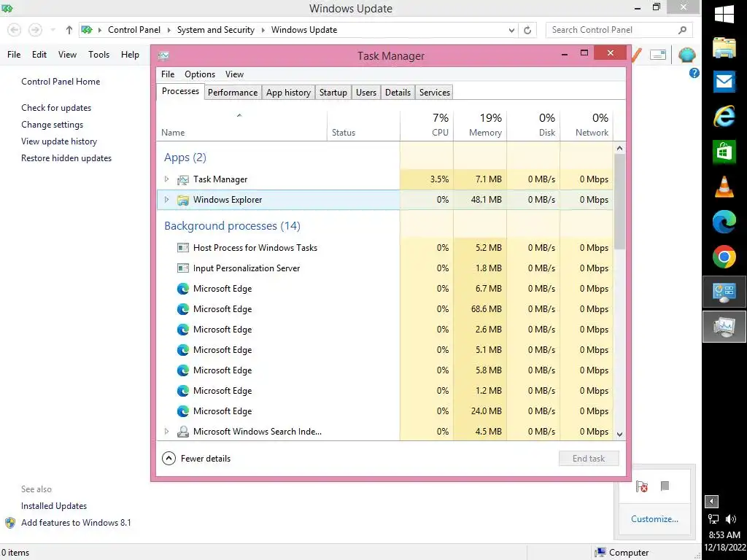Open the Mail app from the taskbar
Screen dimensions: 747x560
(x=724, y=82)
